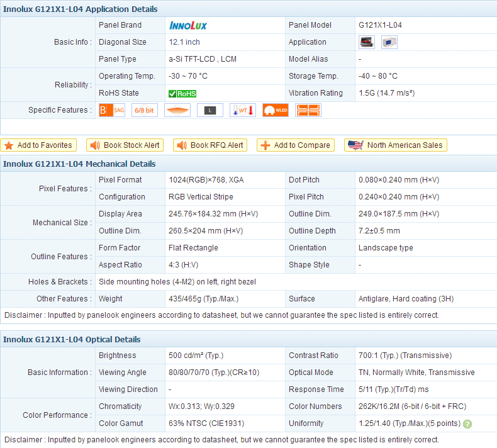The height and width of the screenshot is (448, 497).
Task: Click the outline dim '260.5×204 mm (H×V)'
Action: pos(206,231)
